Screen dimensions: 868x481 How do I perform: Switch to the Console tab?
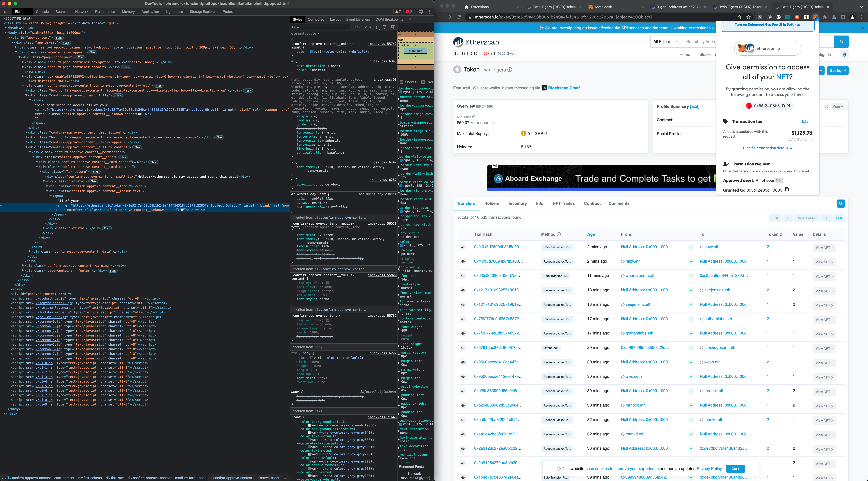pyautogui.click(x=42, y=12)
